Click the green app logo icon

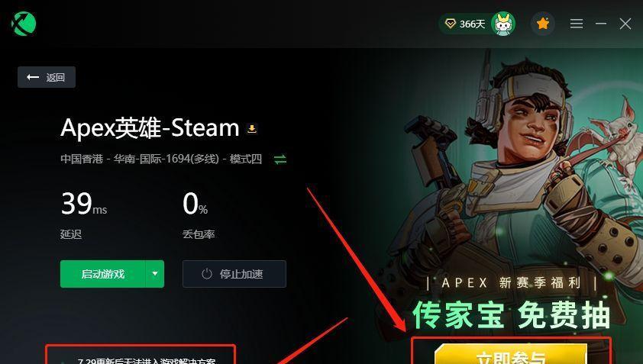pos(24,24)
